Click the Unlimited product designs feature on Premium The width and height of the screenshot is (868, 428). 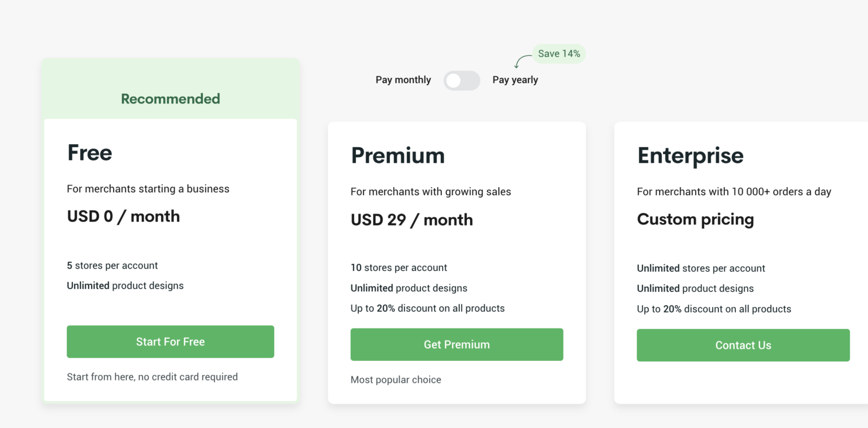click(x=409, y=288)
